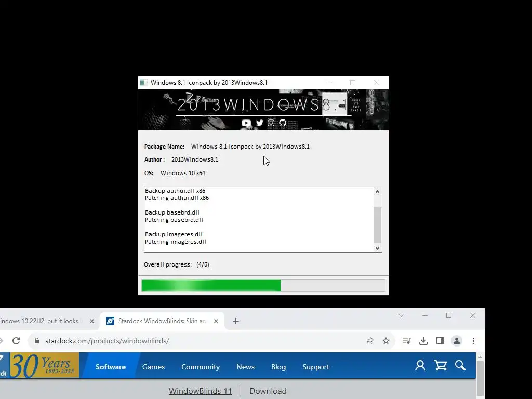Open the Games menu on Stardock site
The width and height of the screenshot is (532, 399).
coord(153,367)
